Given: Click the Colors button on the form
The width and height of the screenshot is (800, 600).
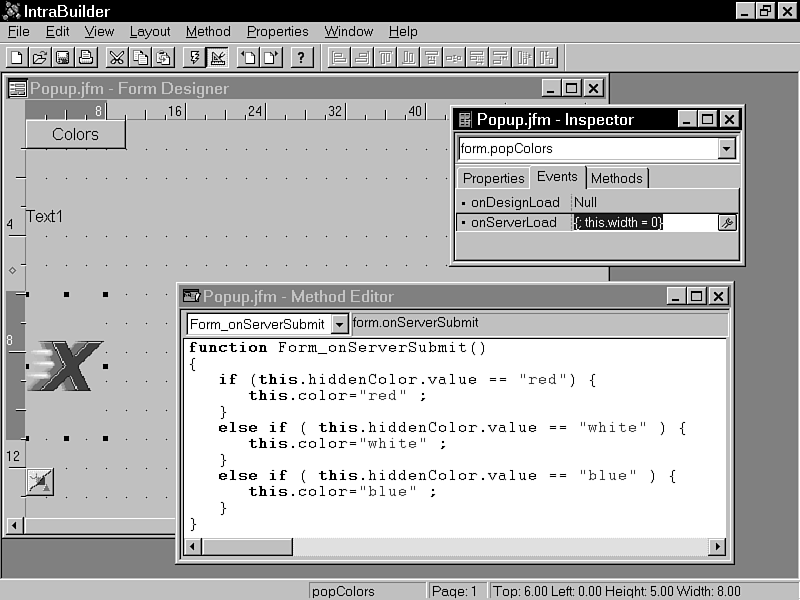Looking at the screenshot, I should coord(75,134).
